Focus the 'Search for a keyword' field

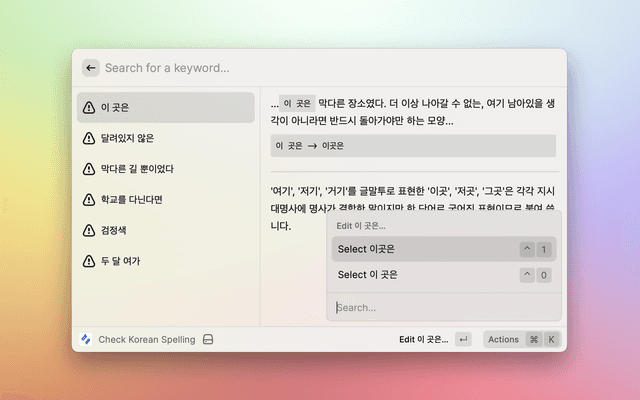(300, 68)
